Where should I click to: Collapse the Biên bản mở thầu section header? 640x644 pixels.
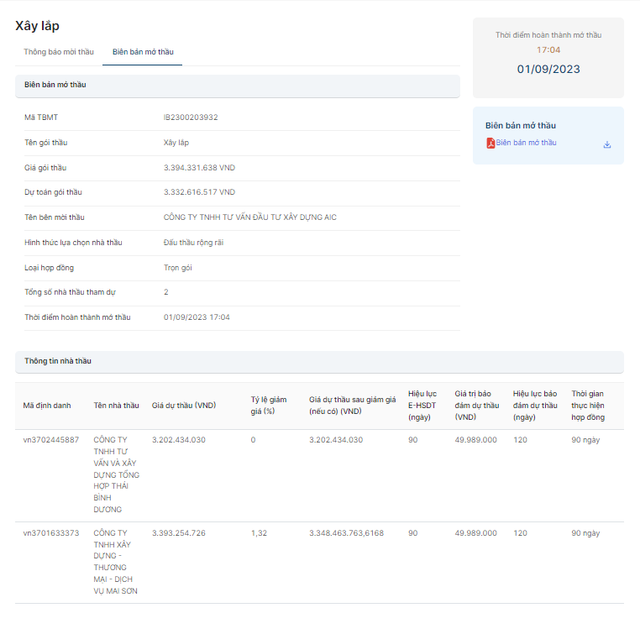tap(237, 85)
